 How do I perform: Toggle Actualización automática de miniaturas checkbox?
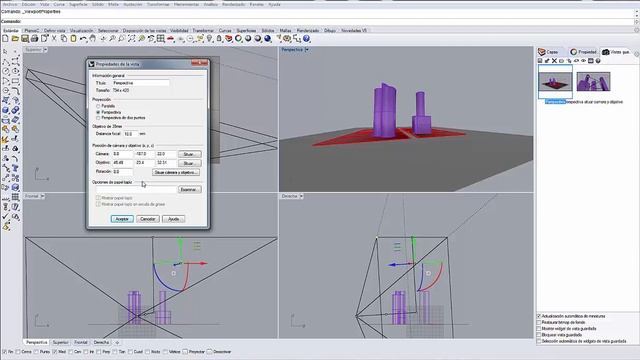(x=539, y=316)
